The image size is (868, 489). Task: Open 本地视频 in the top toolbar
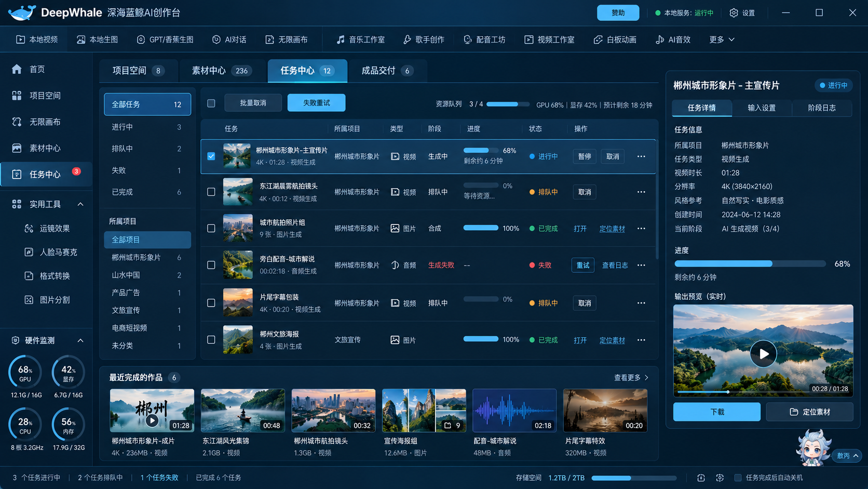pyautogui.click(x=37, y=39)
